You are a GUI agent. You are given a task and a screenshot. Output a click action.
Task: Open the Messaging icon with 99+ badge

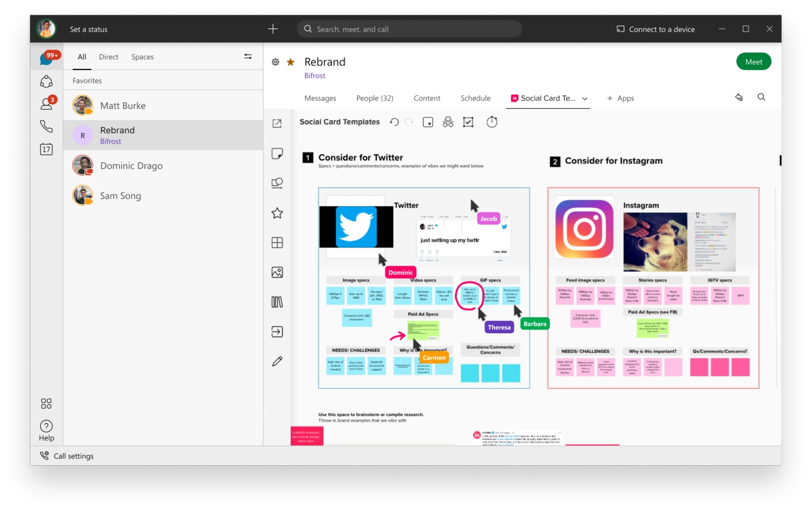(47, 58)
